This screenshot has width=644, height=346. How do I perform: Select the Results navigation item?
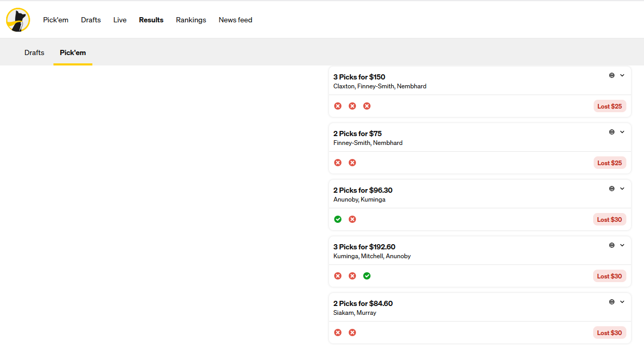tap(151, 20)
